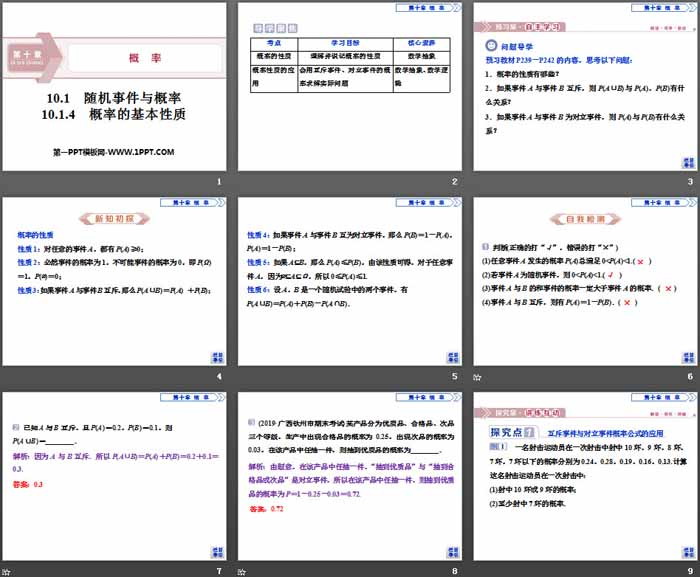Click the pink section header on slide 3

pos(520,27)
